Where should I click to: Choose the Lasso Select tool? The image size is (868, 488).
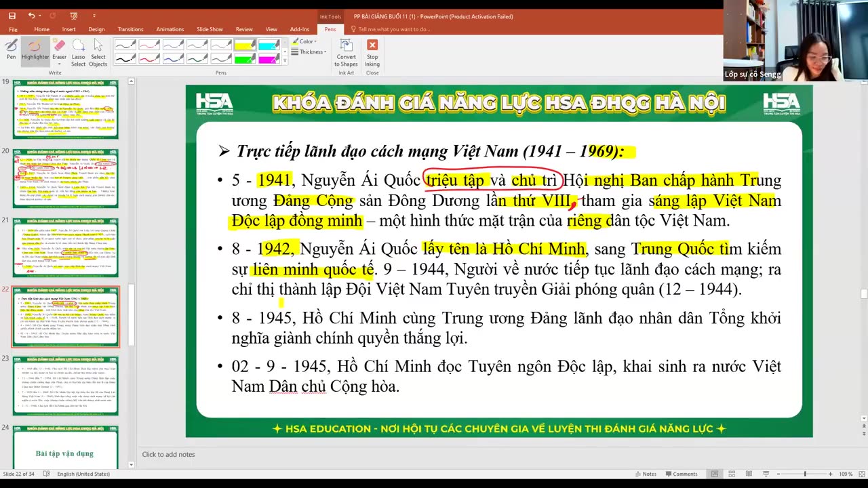pyautogui.click(x=79, y=52)
